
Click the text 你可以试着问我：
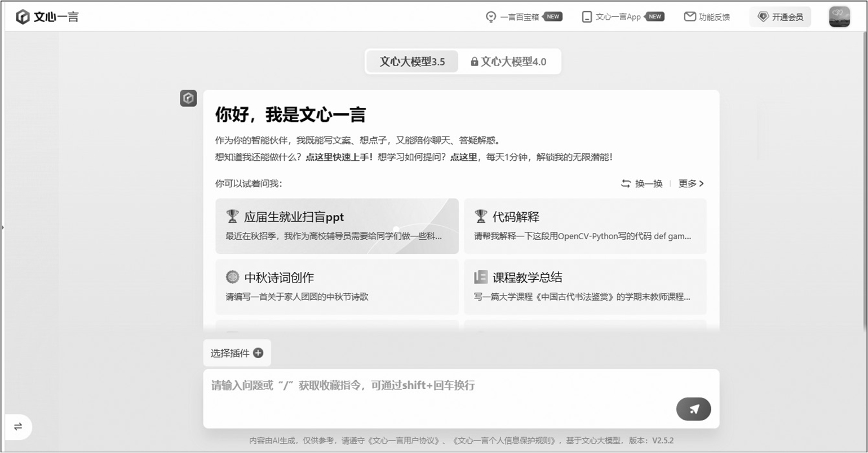click(249, 183)
